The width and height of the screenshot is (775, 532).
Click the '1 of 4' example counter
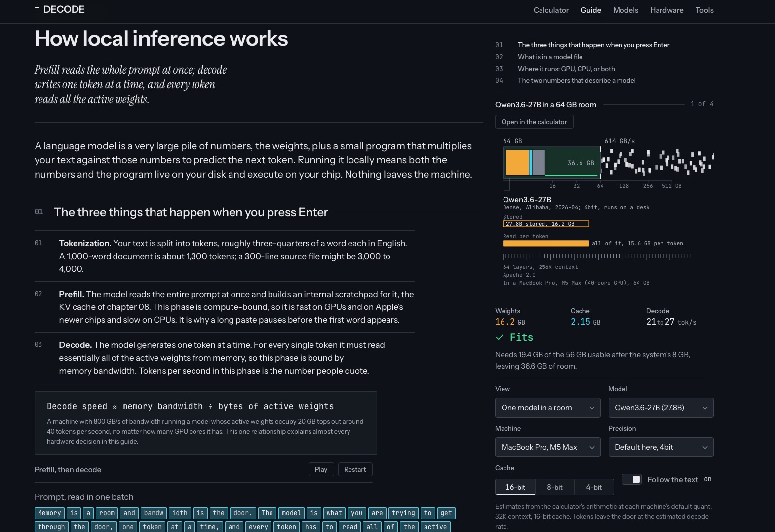tap(702, 104)
